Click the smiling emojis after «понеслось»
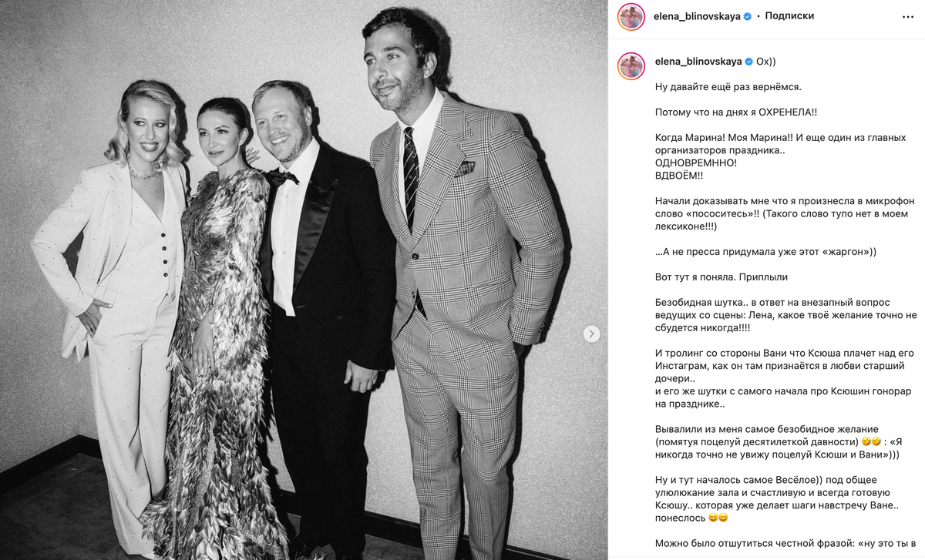This screenshot has width=925, height=560. (718, 518)
